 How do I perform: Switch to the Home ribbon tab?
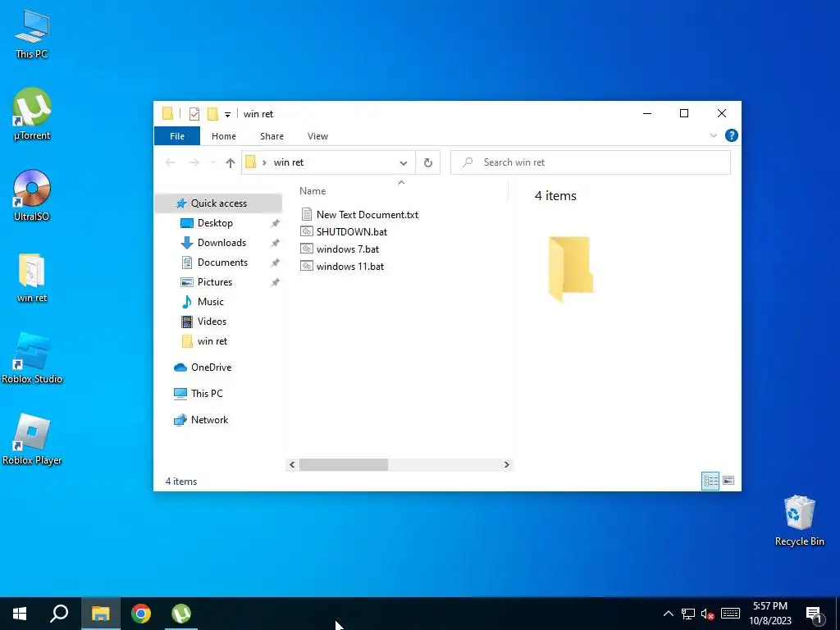[x=223, y=136]
